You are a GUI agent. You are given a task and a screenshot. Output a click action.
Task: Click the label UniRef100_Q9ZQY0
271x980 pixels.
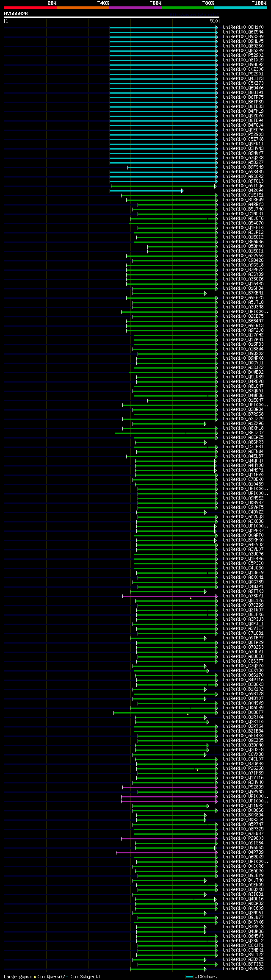point(243,116)
